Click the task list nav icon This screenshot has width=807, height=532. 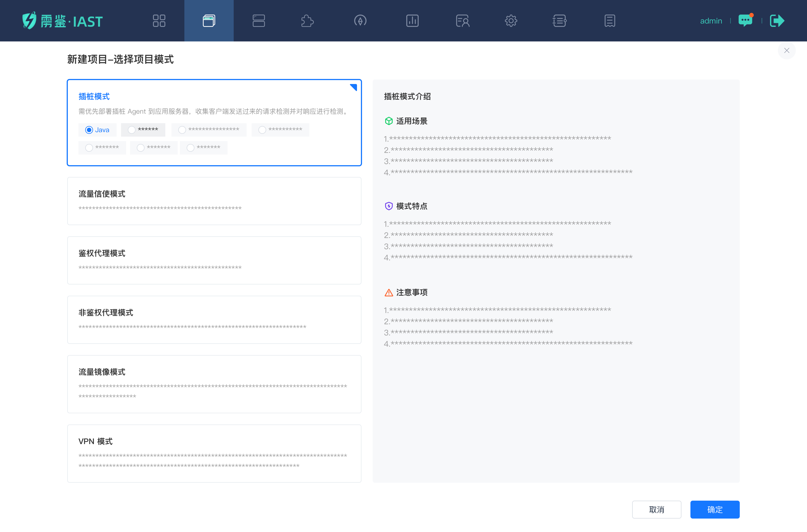[x=559, y=21]
